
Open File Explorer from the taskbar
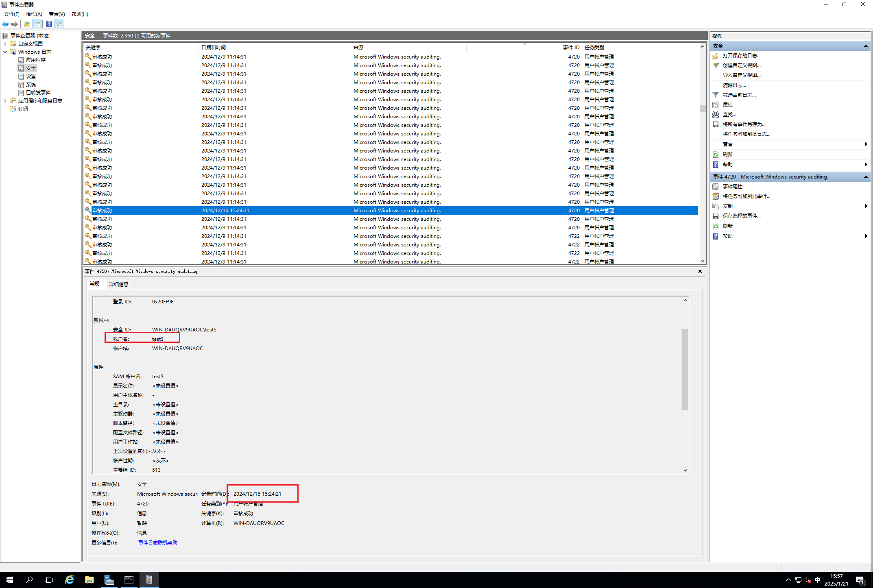point(89,580)
